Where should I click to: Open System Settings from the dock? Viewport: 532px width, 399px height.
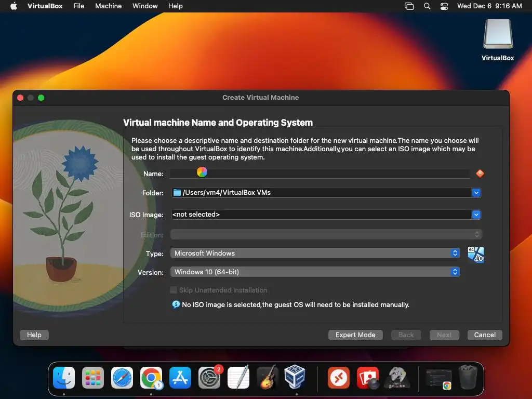click(209, 378)
